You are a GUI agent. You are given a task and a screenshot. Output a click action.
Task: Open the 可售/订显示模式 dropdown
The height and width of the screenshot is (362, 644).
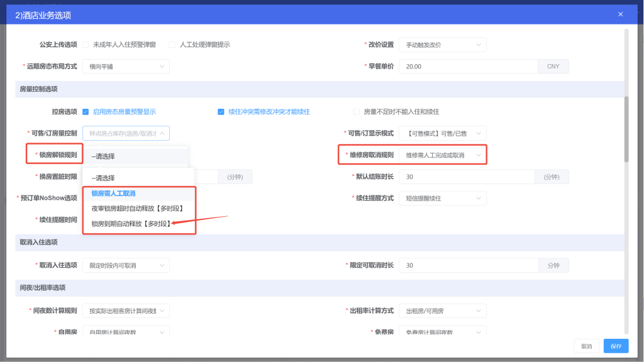click(442, 133)
